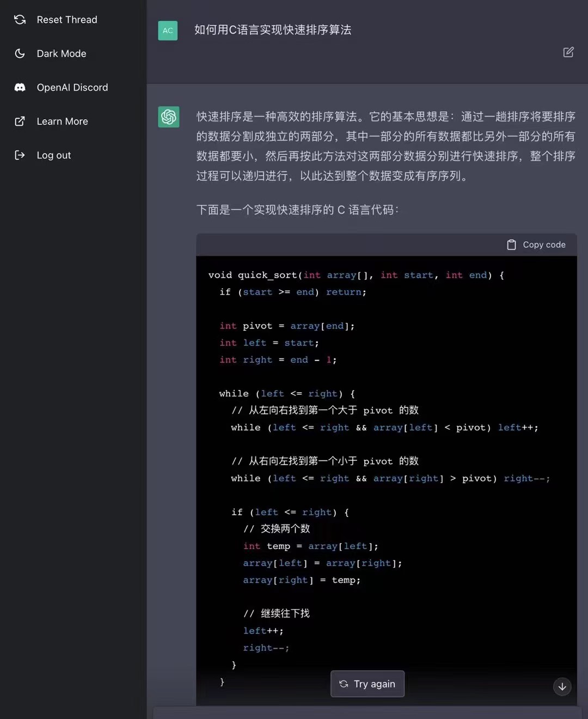The width and height of the screenshot is (588, 719).
Task: Click the Discord logo icon
Action: pyautogui.click(x=20, y=87)
